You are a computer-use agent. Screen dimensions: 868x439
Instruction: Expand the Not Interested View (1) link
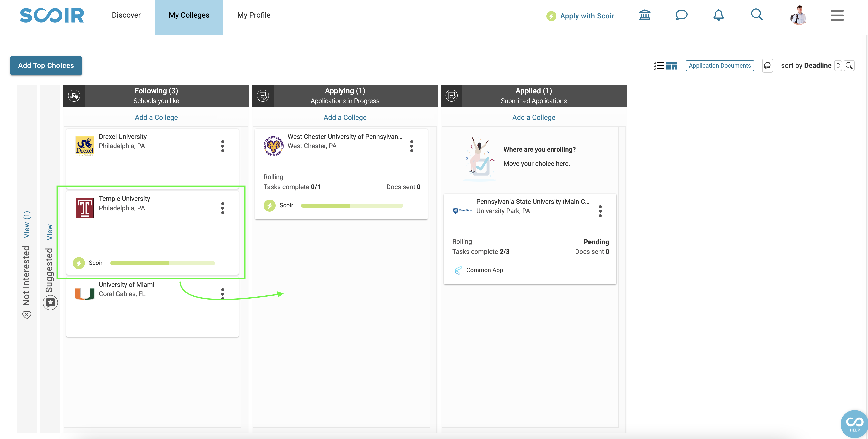coord(27,224)
